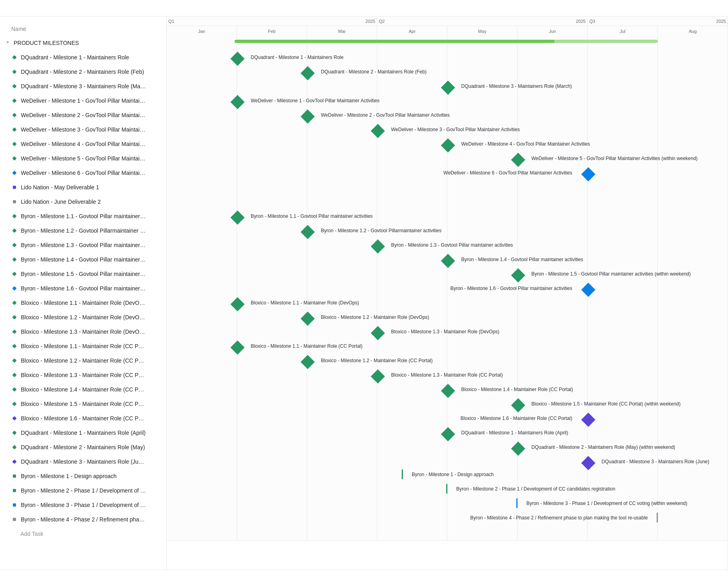The width and height of the screenshot is (728, 586).
Task: Select DQuadrant Milestone 3 March diamond marker
Action: point(448,87)
